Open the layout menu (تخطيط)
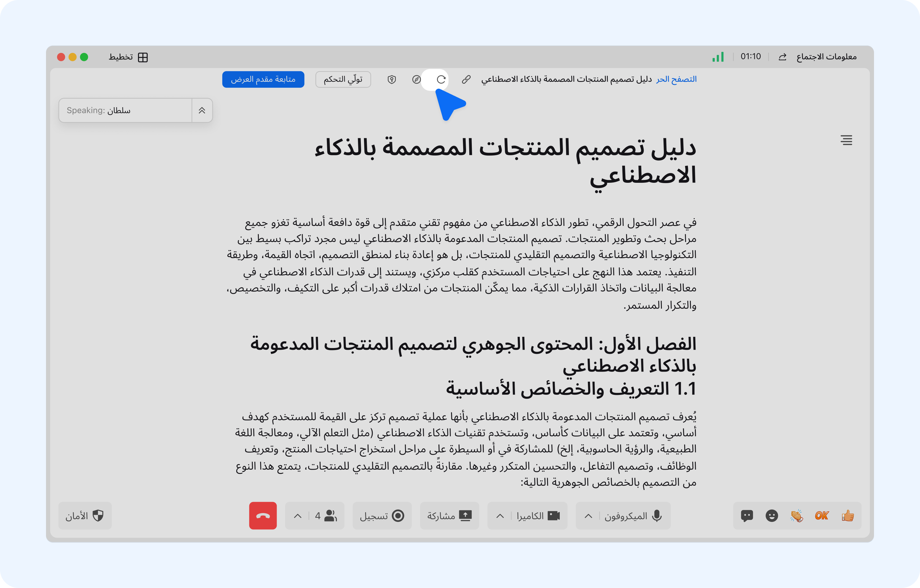 click(x=129, y=57)
